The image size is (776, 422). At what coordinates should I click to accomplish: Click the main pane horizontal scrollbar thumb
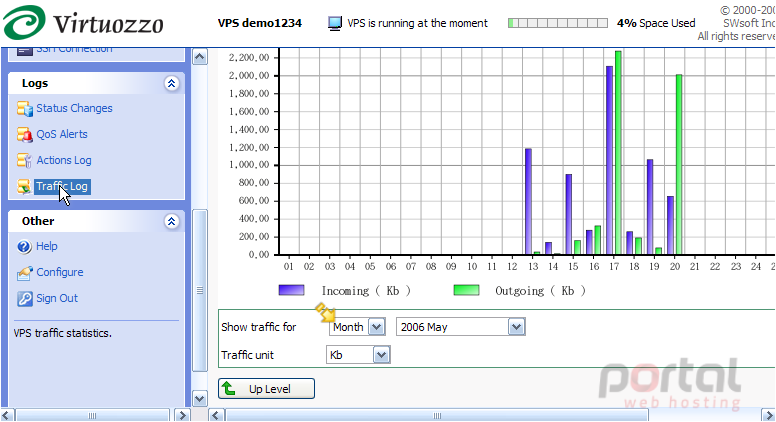(437, 415)
